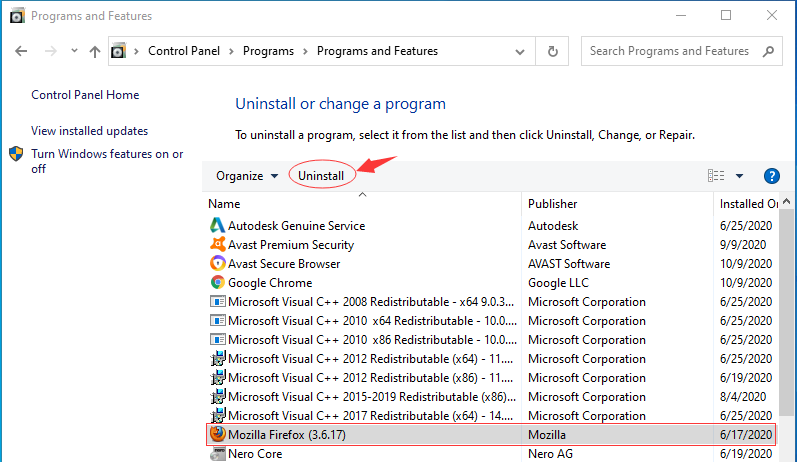
Task: Click the Visual C++ 2015-2019 (x86) icon
Action: 218,396
